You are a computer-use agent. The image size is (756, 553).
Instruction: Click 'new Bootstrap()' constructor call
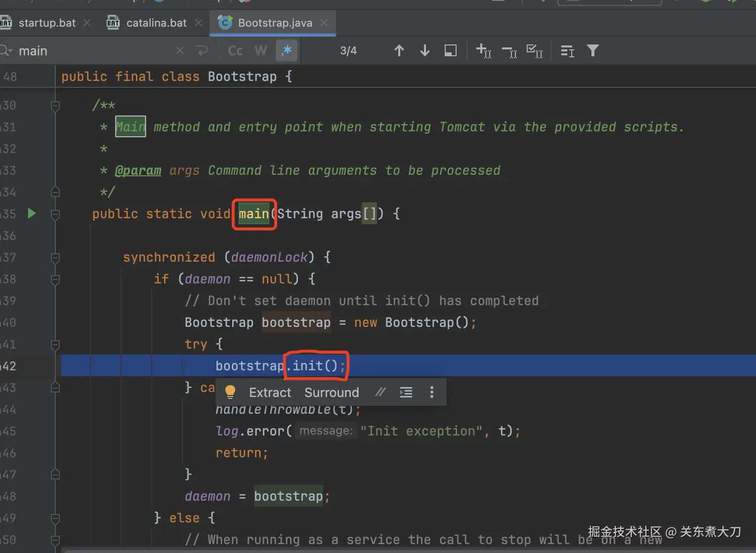click(411, 322)
